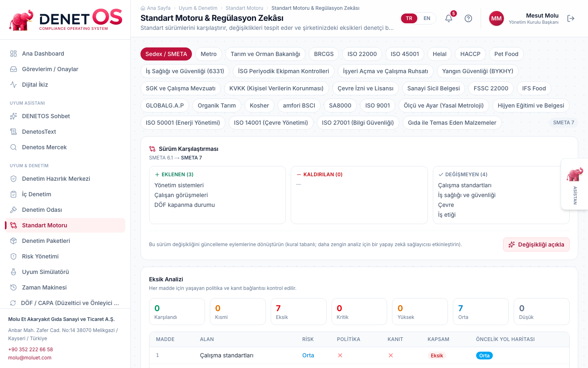
Task: Call phone number +90 352 222 66 58
Action: [31, 350]
